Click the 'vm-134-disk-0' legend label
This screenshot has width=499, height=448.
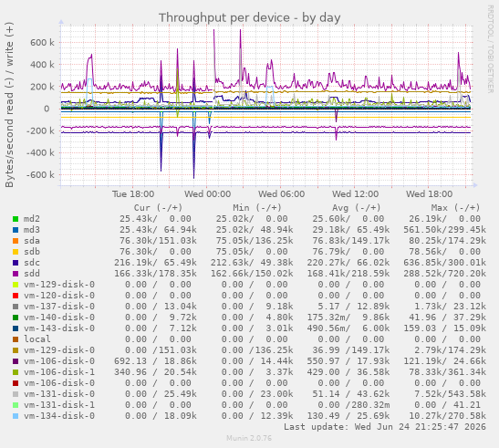click(x=59, y=416)
